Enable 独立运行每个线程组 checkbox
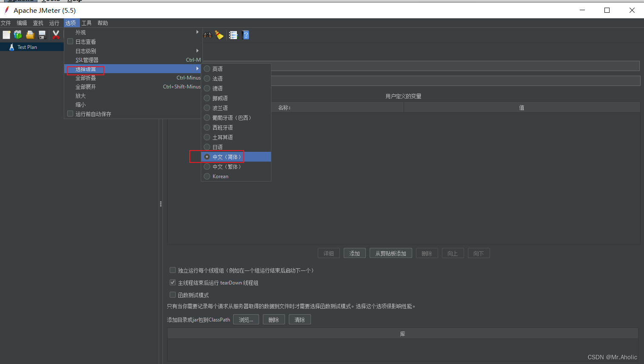The height and width of the screenshot is (364, 644). [173, 270]
